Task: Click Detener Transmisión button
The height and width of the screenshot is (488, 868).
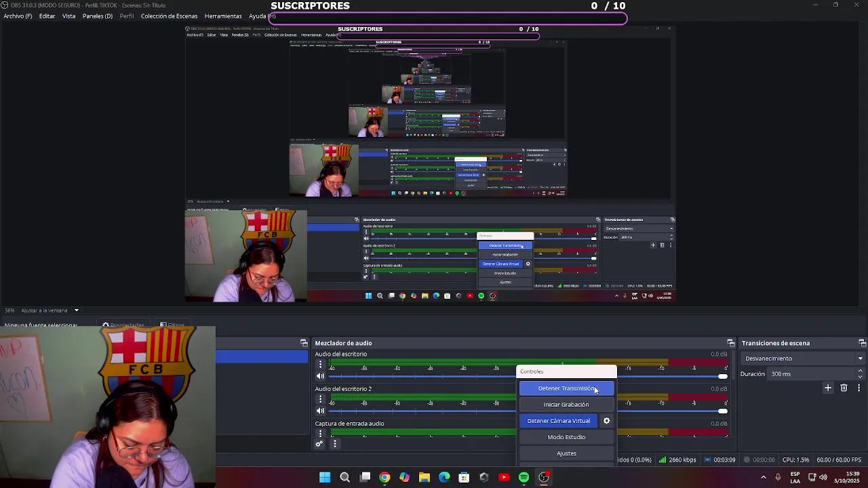Action: click(567, 388)
